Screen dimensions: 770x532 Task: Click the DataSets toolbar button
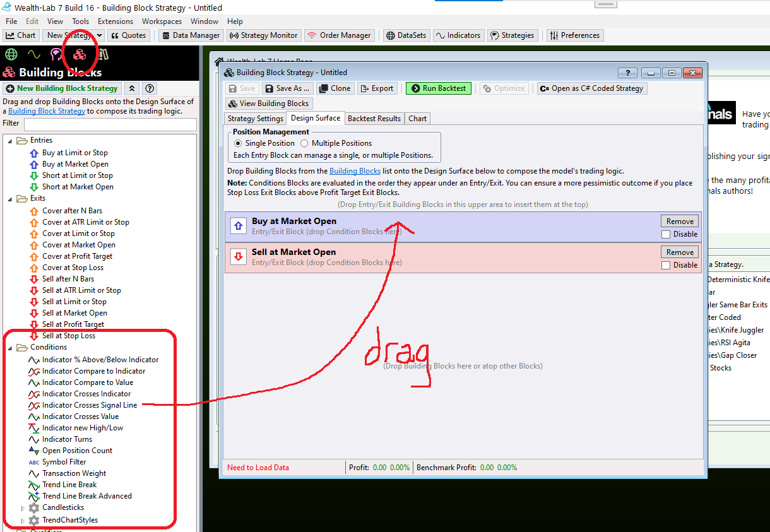pyautogui.click(x=406, y=35)
